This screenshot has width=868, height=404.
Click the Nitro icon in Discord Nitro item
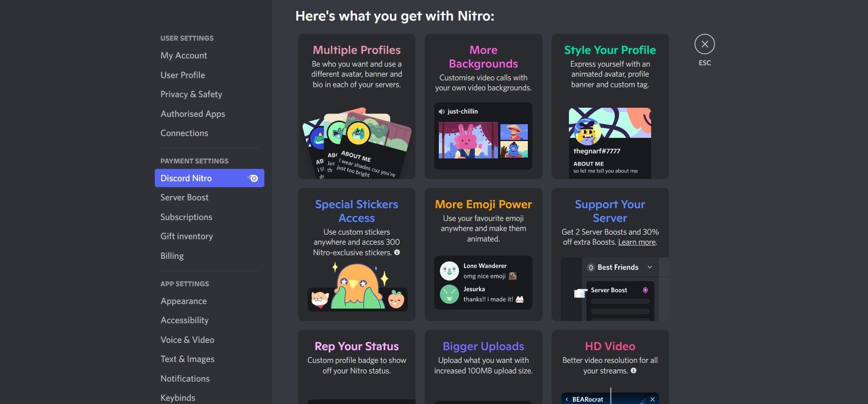click(x=253, y=178)
